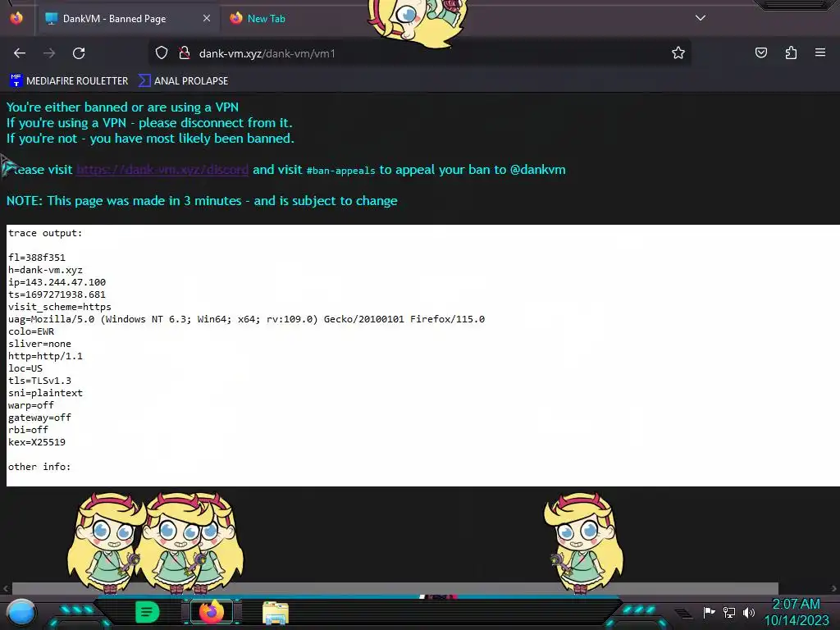Click the uag=Mozilla/5.0 user agent line
840x630 pixels.
(x=246, y=319)
